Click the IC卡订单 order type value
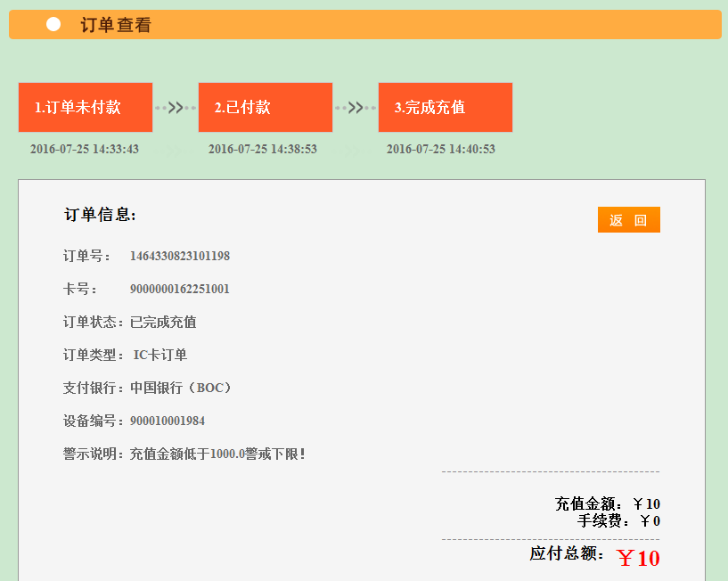 coord(160,356)
